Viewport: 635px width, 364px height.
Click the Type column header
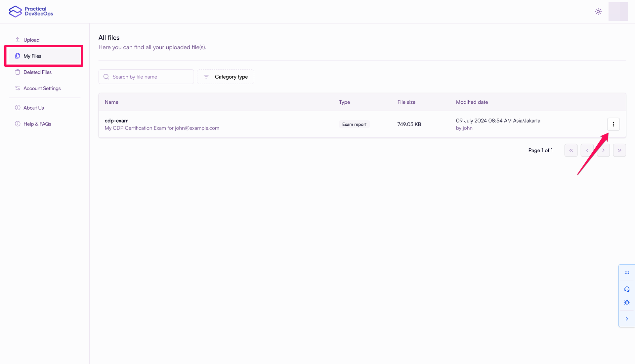[x=344, y=102]
